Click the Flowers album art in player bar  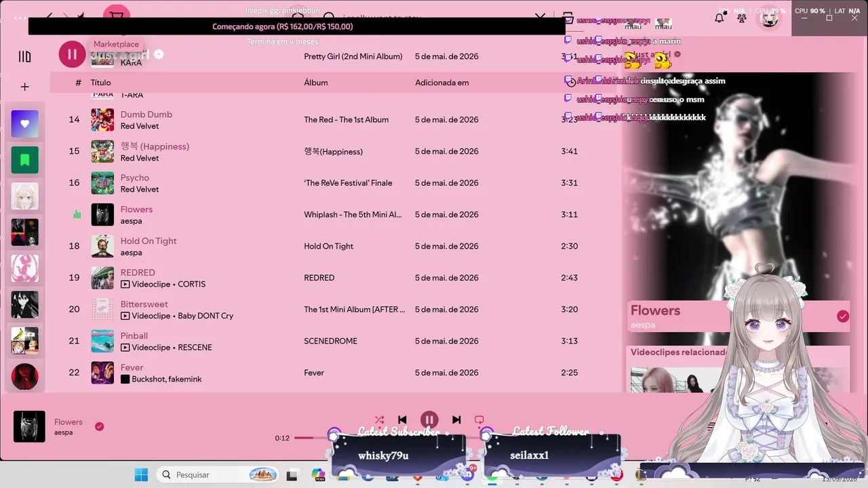[x=29, y=426]
